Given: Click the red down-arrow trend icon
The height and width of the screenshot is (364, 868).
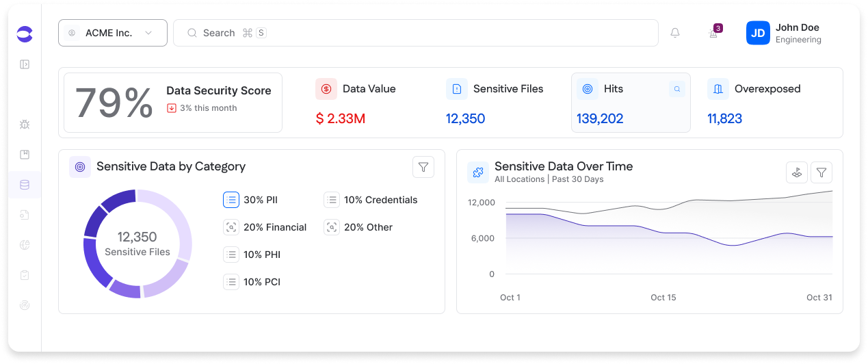Looking at the screenshot, I should point(172,108).
